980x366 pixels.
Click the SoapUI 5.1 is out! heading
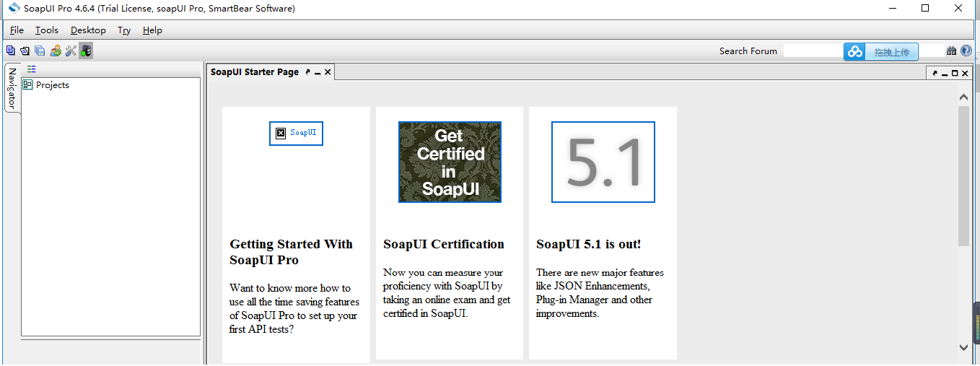[x=589, y=244]
